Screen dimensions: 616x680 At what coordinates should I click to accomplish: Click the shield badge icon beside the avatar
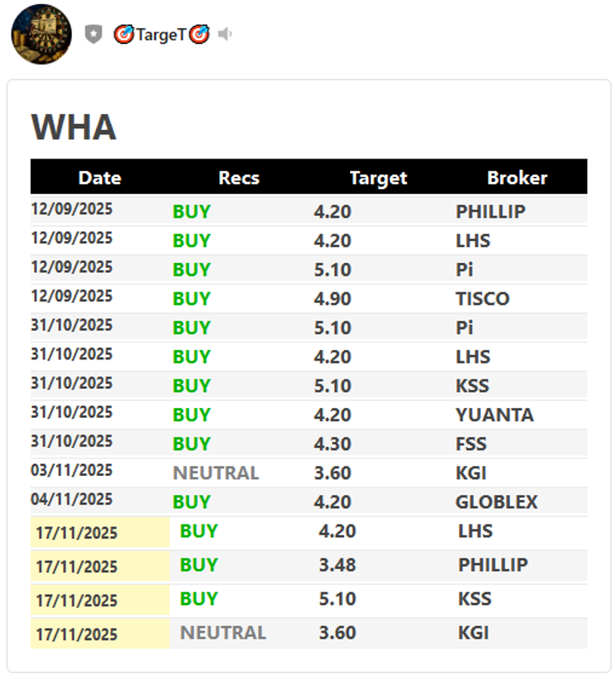coord(93,35)
